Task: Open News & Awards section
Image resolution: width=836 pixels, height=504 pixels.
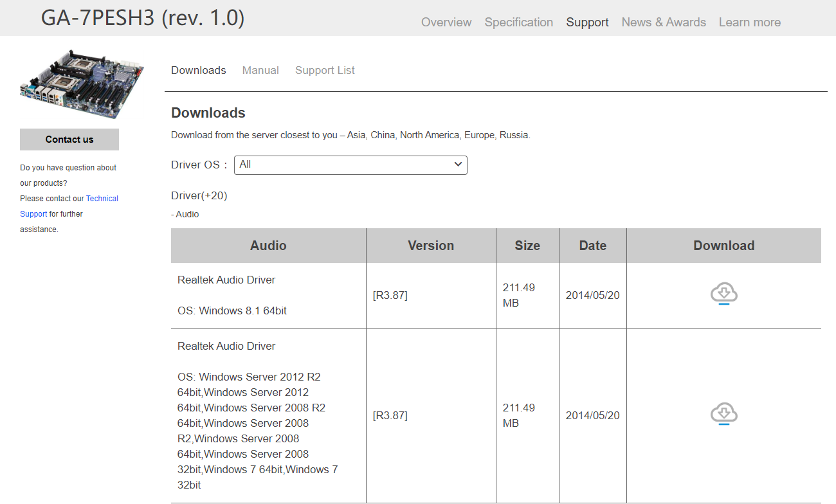Action: (664, 22)
